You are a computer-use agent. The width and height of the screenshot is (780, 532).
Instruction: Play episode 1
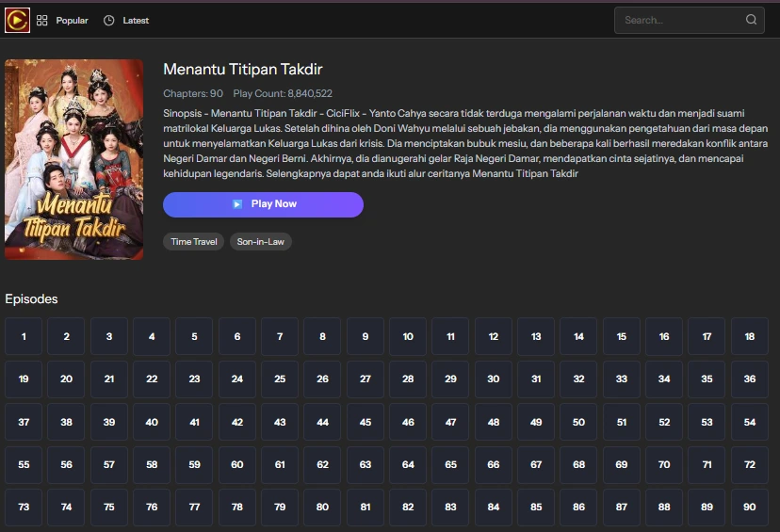24,336
